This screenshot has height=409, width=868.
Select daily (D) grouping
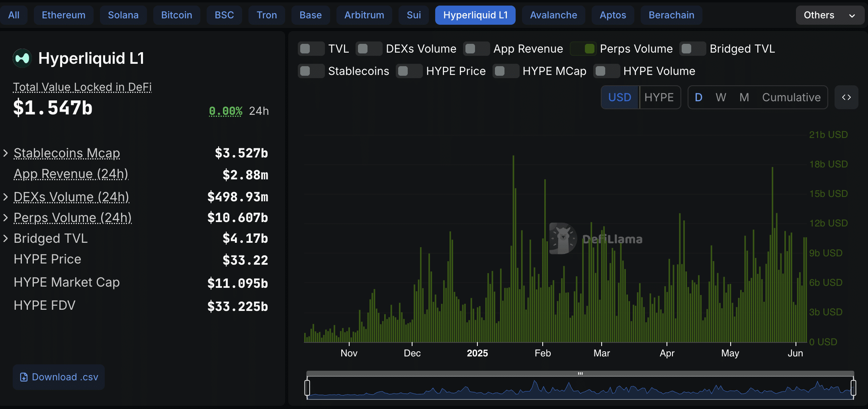tap(698, 97)
